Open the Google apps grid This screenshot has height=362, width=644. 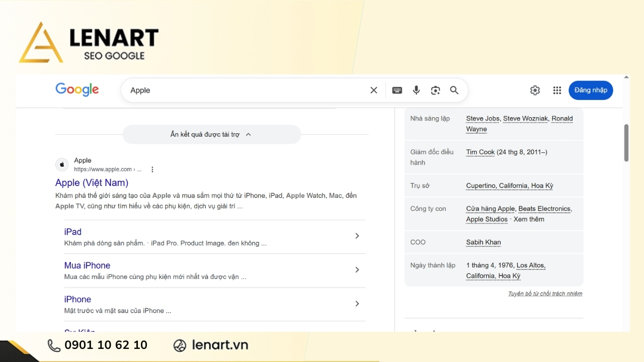pyautogui.click(x=557, y=90)
